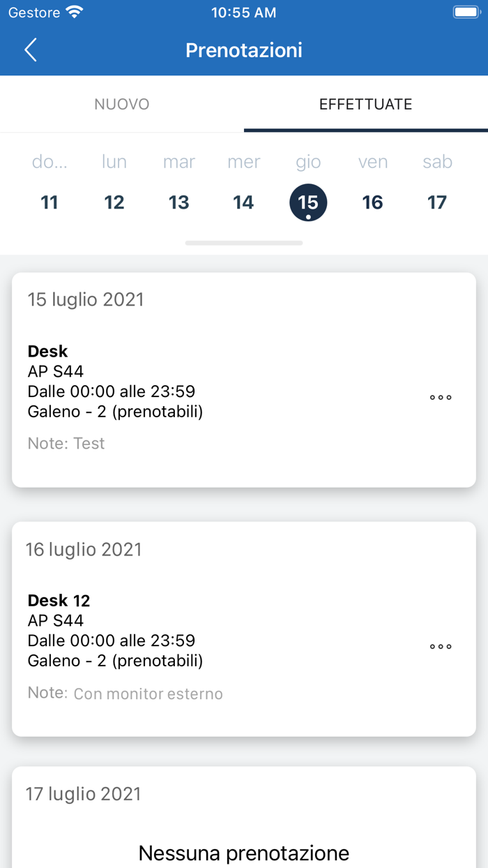Tap the 17 luglio 2021 empty card

(x=244, y=823)
